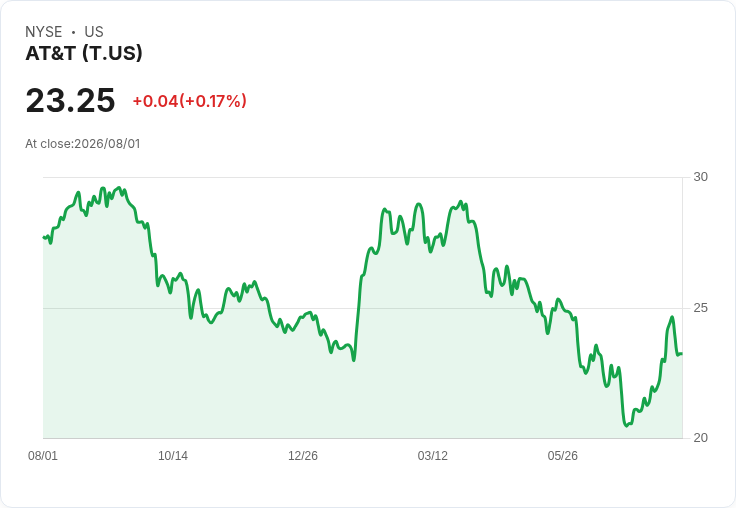Click the US market label
736x508 pixels.
pos(94,32)
